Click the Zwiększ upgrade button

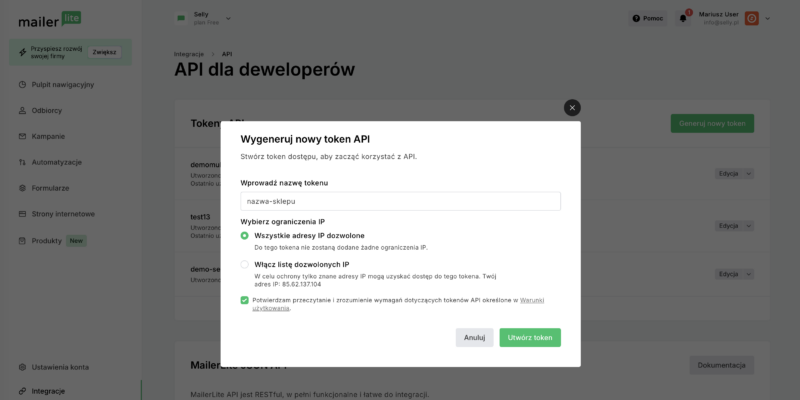click(105, 53)
